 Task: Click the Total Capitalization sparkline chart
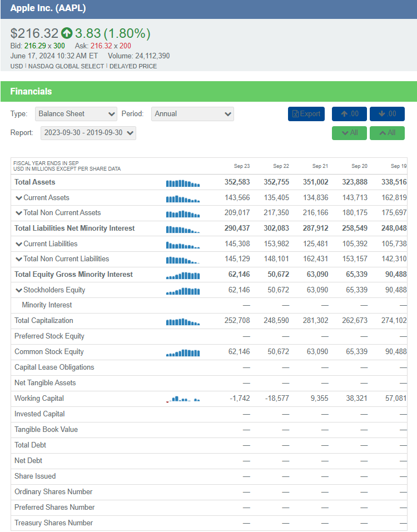click(183, 322)
